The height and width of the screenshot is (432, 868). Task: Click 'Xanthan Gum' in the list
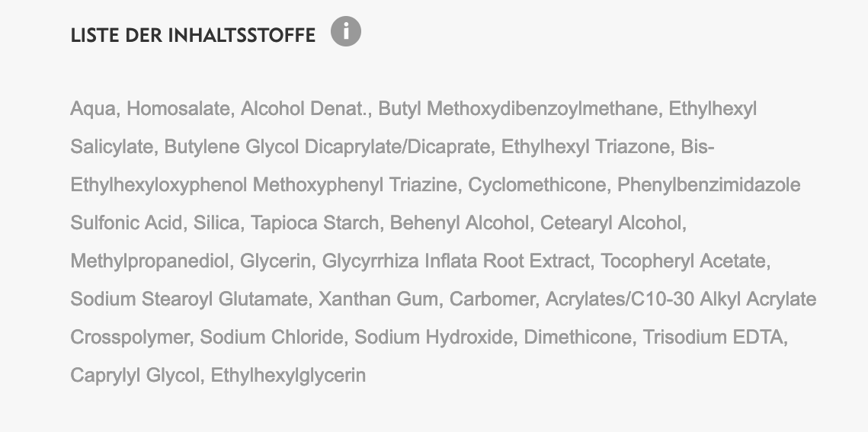(x=378, y=299)
